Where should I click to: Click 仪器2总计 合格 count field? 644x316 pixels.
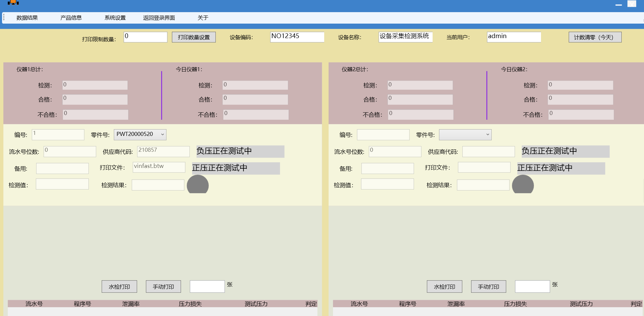(420, 99)
